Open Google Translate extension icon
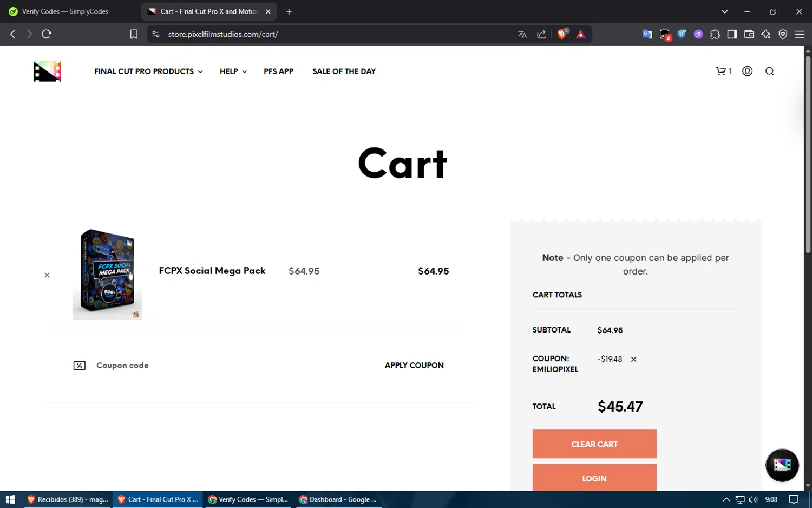This screenshot has width=812, height=508. pyautogui.click(x=647, y=34)
